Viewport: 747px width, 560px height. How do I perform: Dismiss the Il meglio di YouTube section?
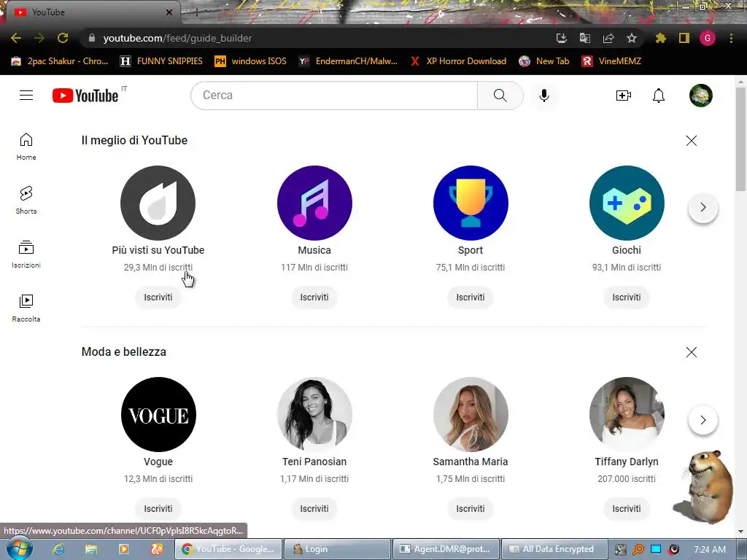click(x=692, y=141)
